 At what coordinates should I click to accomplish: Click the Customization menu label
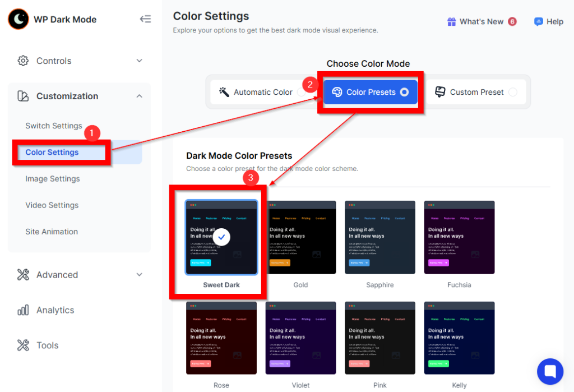67,96
